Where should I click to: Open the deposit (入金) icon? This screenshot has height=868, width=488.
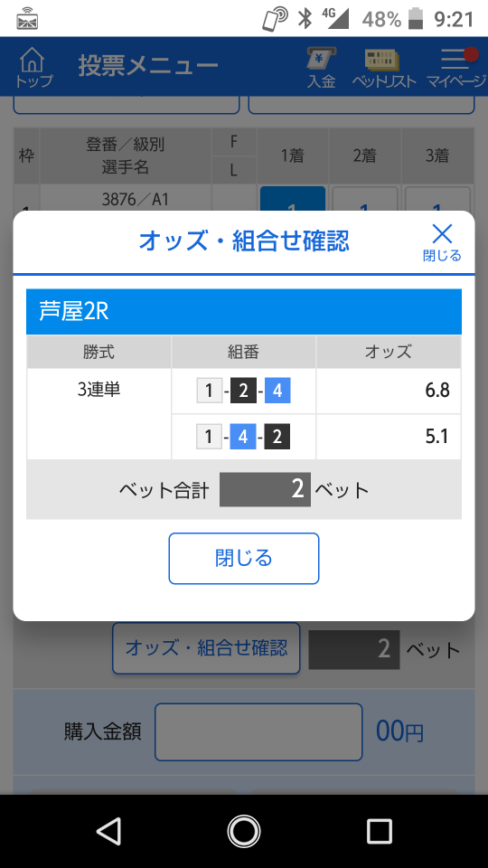pos(322,67)
